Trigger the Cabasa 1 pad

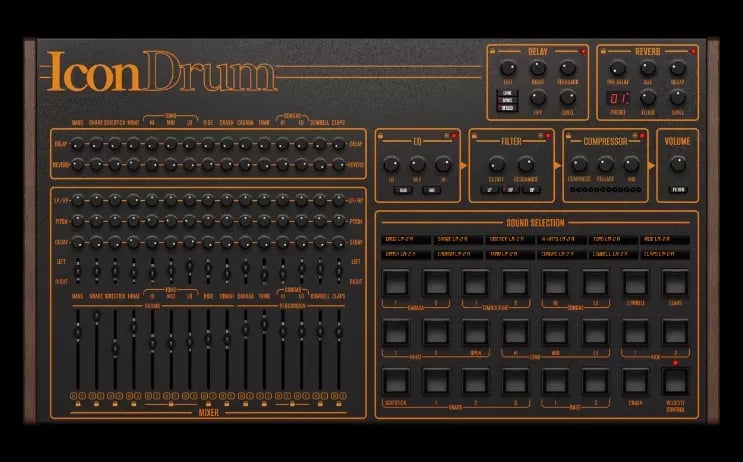pos(396,283)
